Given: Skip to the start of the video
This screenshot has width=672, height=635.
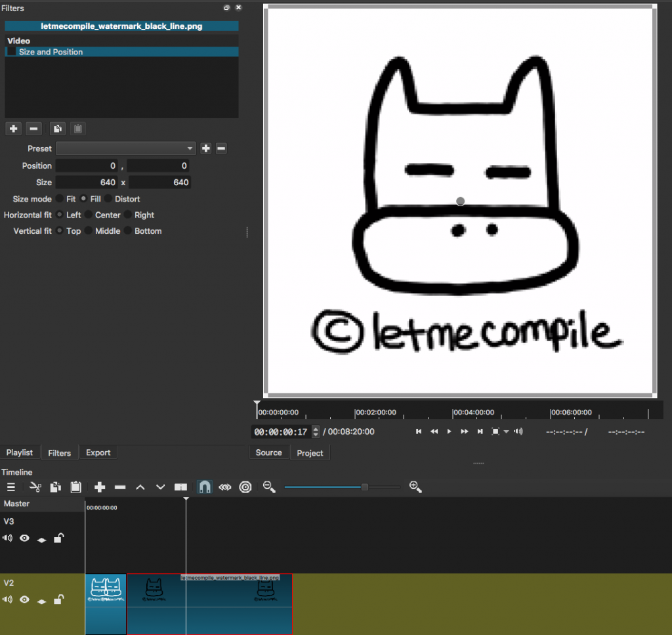Looking at the screenshot, I should [419, 431].
